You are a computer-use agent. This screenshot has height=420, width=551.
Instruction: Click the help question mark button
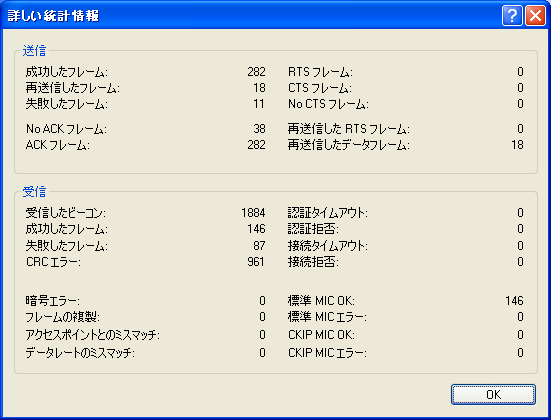point(512,15)
